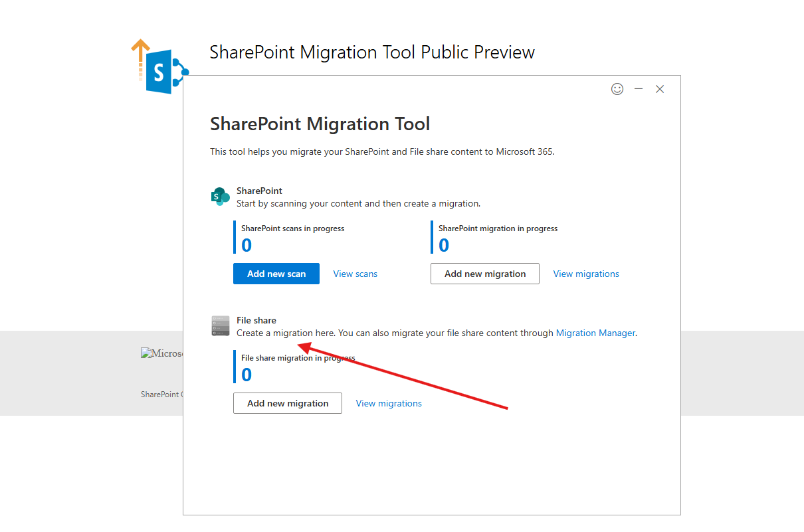Click the green SharePoint section icon

(220, 197)
